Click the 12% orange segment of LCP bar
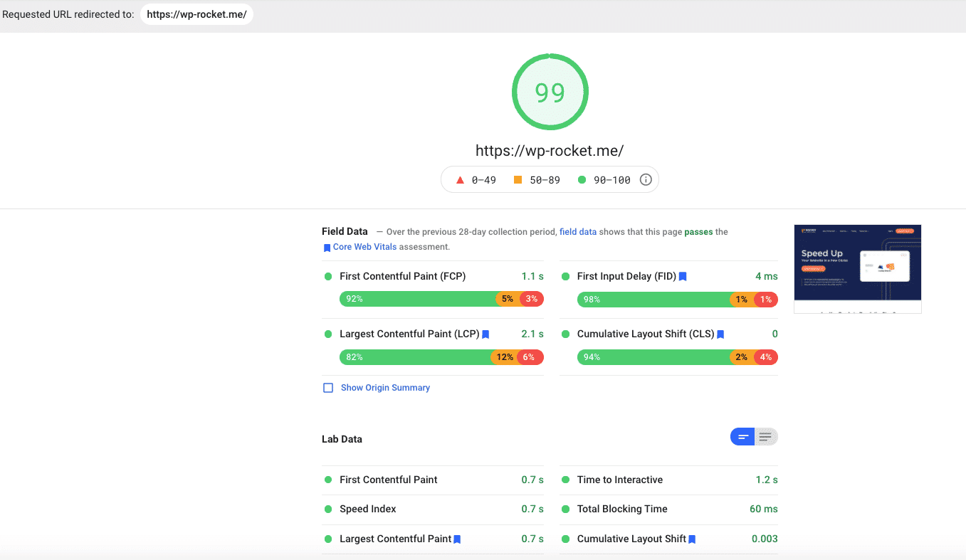The height and width of the screenshot is (560, 966). (505, 357)
